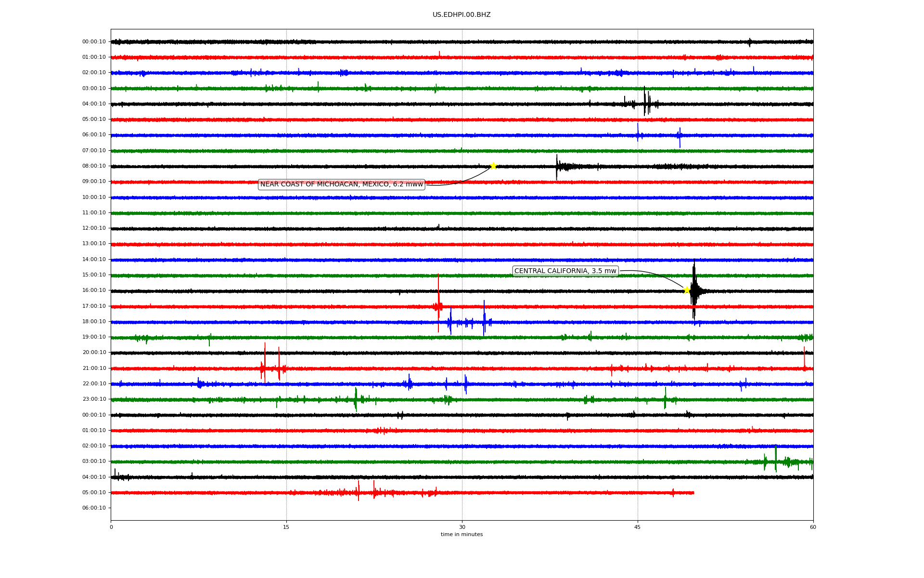Screen dimensions: 924x578
Task: Click the 08:00:10 time row label
Action: [94, 166]
